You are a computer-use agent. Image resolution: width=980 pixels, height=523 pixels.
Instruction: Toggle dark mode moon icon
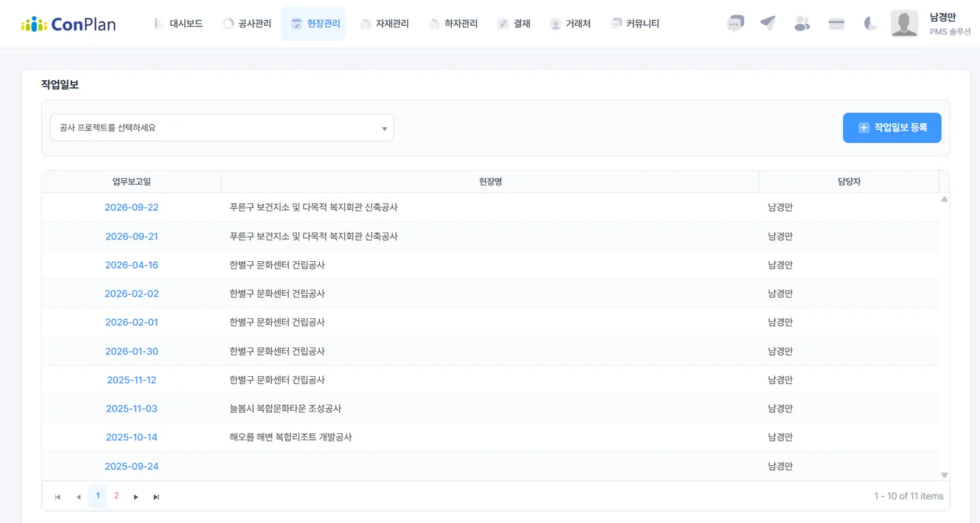(x=870, y=24)
